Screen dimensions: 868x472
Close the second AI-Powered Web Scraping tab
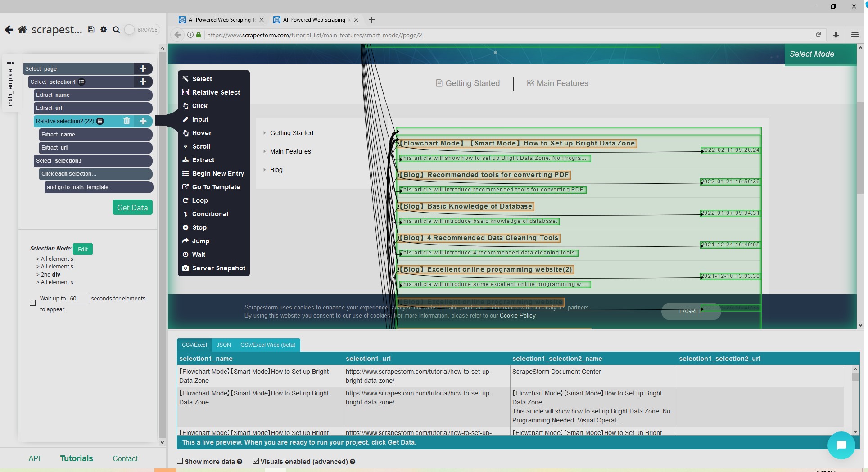pos(356,20)
